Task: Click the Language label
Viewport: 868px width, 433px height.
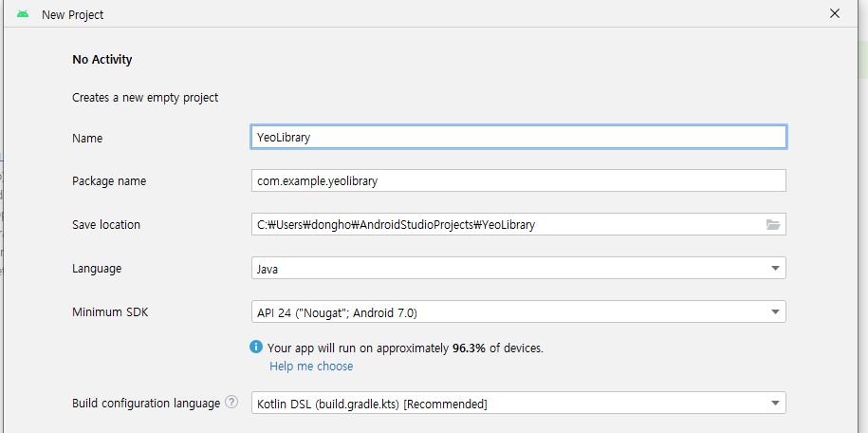Action: point(97,269)
